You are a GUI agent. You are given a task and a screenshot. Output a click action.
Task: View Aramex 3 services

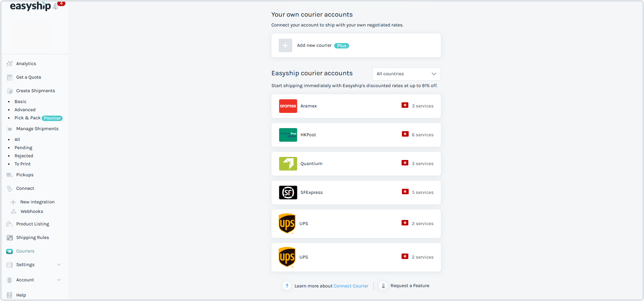coord(423,106)
